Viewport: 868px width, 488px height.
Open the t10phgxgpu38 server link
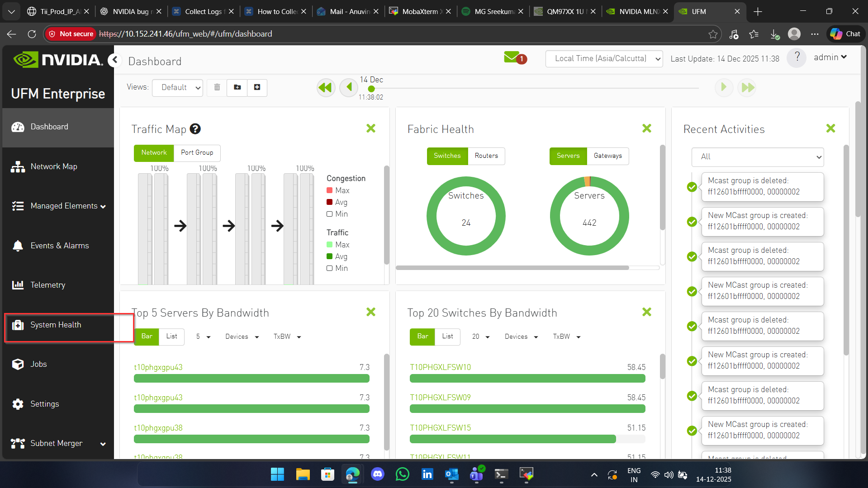(x=158, y=428)
